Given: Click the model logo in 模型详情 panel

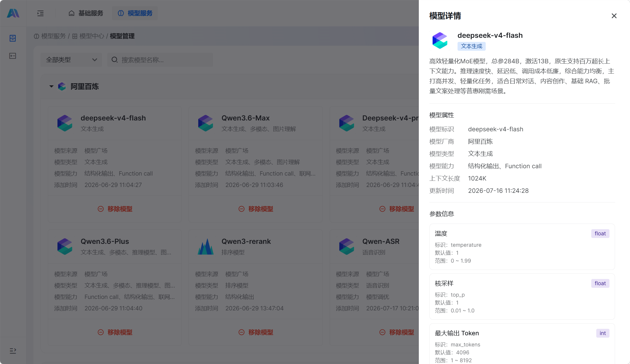Looking at the screenshot, I should point(440,40).
